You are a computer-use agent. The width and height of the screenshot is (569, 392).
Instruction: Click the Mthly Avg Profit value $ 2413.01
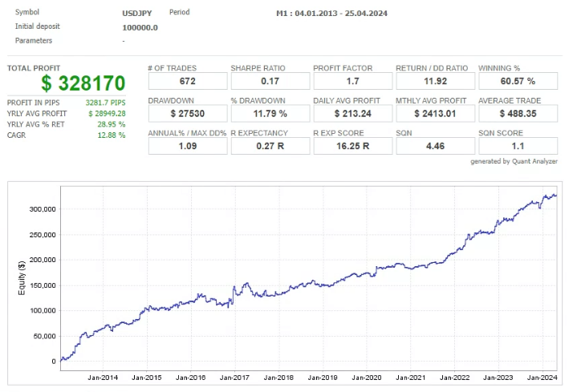pyautogui.click(x=434, y=114)
